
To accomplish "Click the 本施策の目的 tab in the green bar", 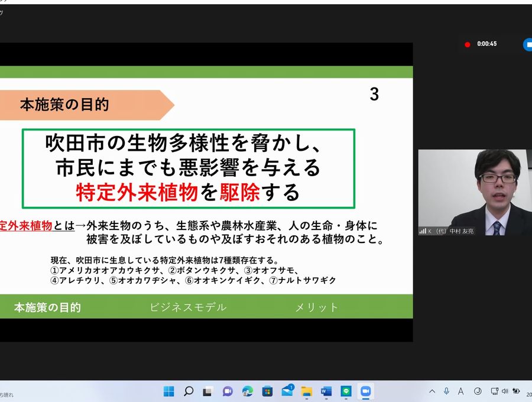I will point(47,307).
